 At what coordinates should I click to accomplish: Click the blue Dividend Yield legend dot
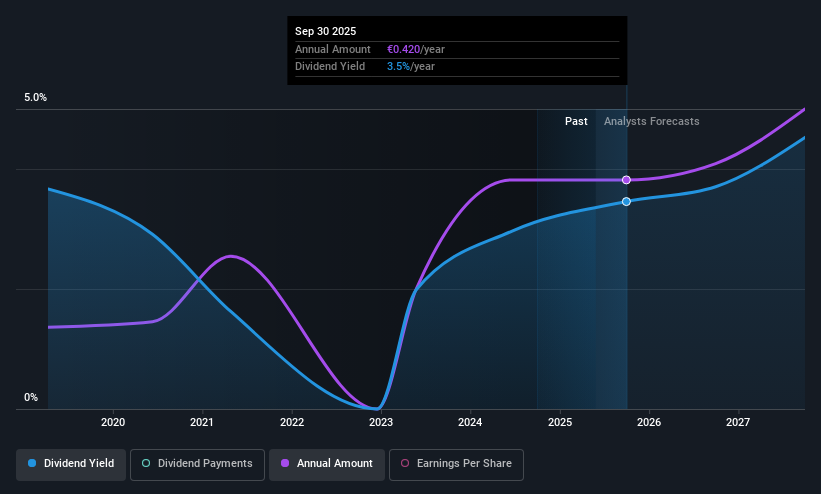[x=32, y=464]
